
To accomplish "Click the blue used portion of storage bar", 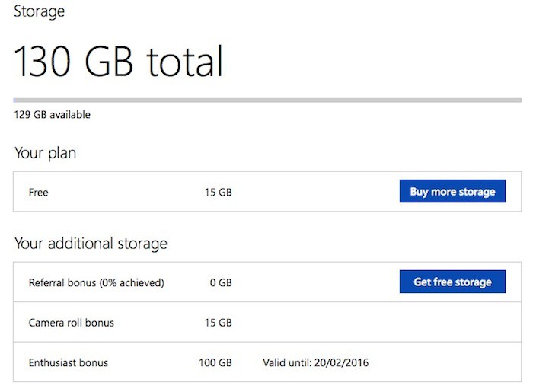I will pos(14,100).
